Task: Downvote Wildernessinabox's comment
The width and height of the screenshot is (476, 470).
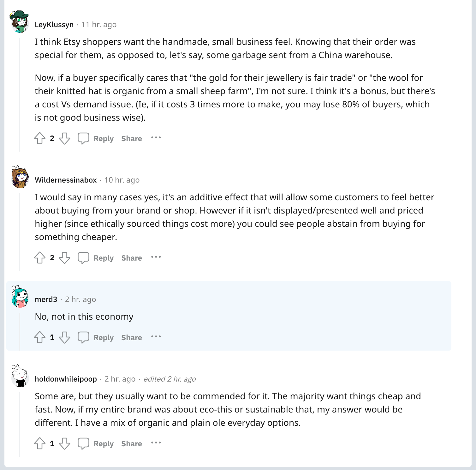Action: click(65, 258)
